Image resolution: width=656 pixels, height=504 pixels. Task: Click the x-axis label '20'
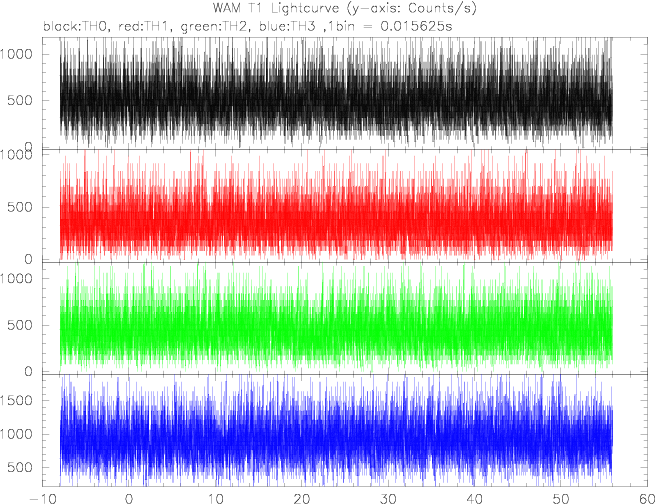click(x=302, y=498)
